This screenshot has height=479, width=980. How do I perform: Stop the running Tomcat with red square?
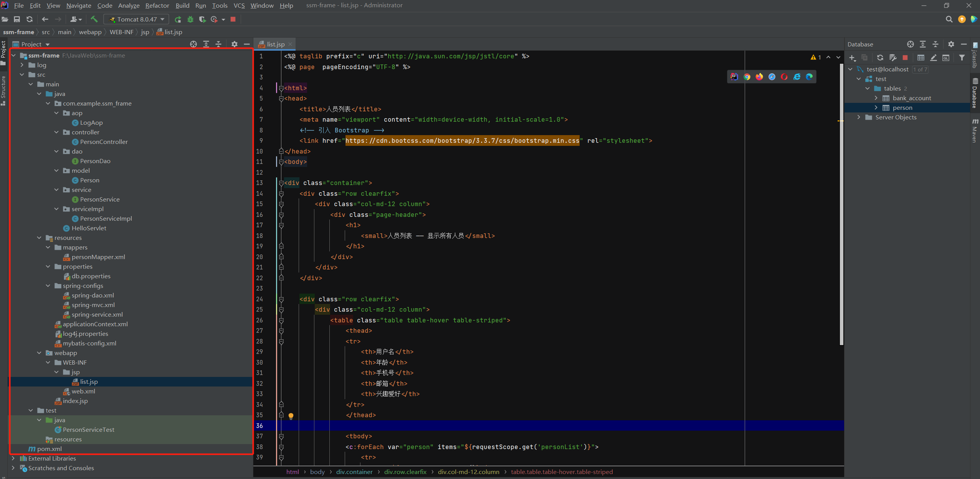(x=233, y=19)
